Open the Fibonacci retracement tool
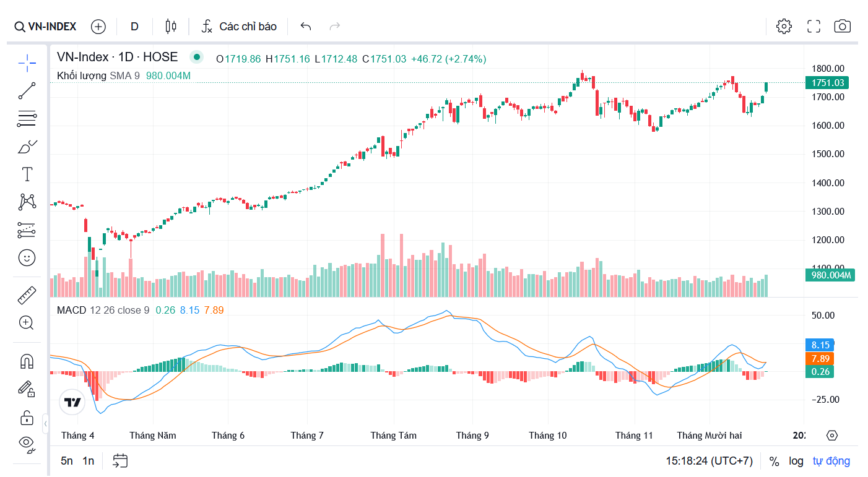868x477 pixels. (x=27, y=119)
